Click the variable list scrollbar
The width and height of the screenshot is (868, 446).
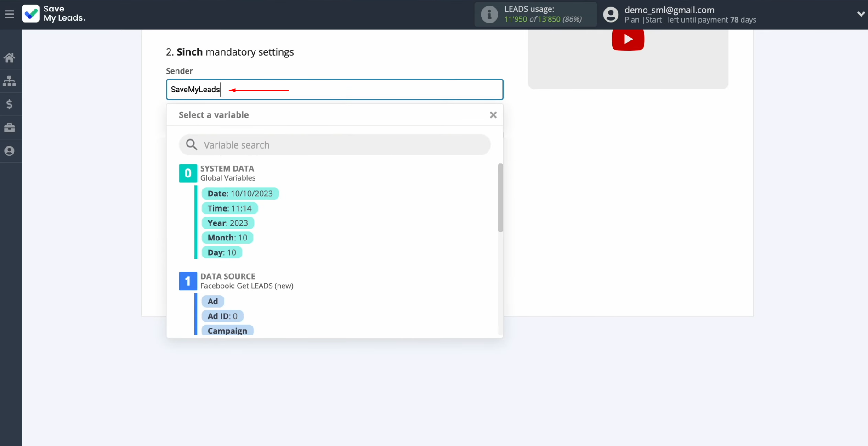(x=500, y=198)
